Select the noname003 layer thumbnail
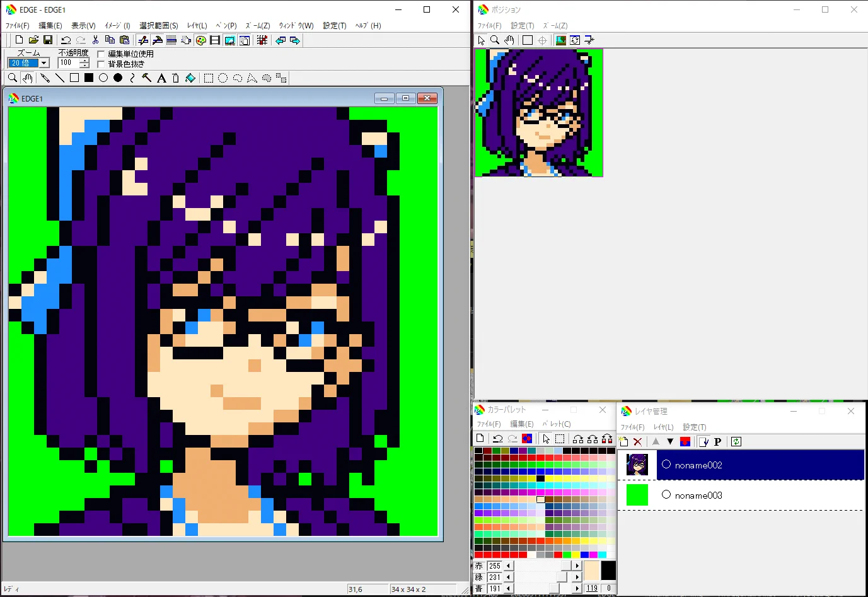The height and width of the screenshot is (597, 868). (637, 495)
